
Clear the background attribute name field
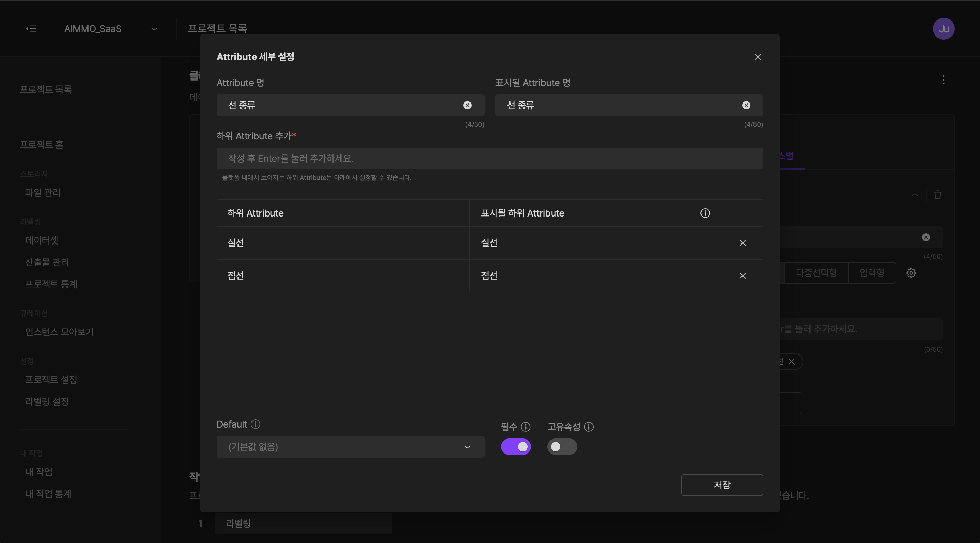pos(926,238)
